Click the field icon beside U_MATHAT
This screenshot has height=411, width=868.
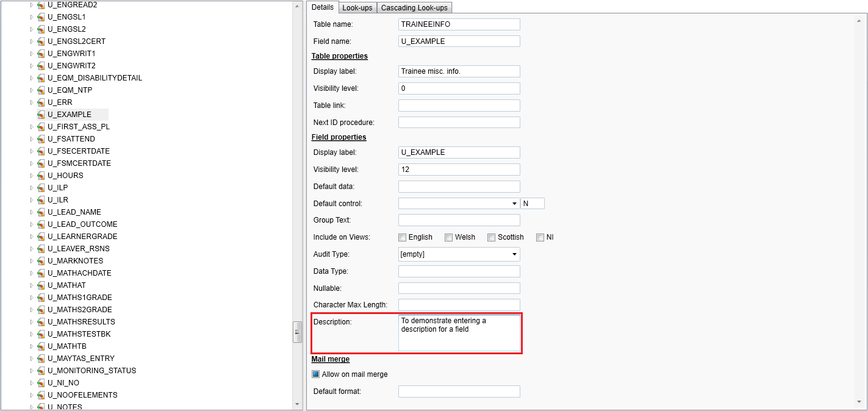pyautogui.click(x=41, y=285)
